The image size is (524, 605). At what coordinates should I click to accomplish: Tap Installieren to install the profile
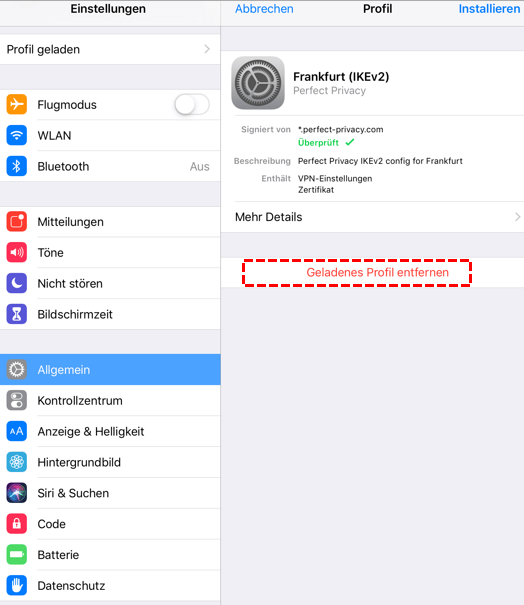pyautogui.click(x=489, y=9)
